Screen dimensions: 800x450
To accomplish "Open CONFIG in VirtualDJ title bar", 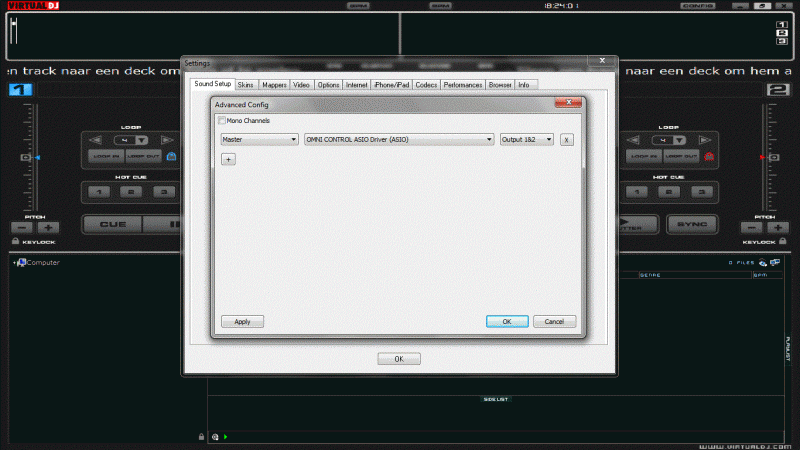I will (697, 6).
